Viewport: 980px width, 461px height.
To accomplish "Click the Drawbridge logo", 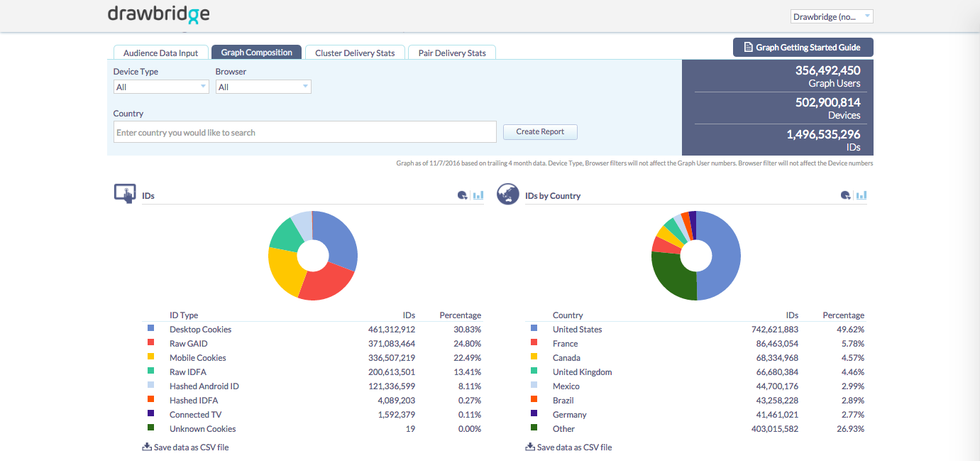I will [158, 15].
